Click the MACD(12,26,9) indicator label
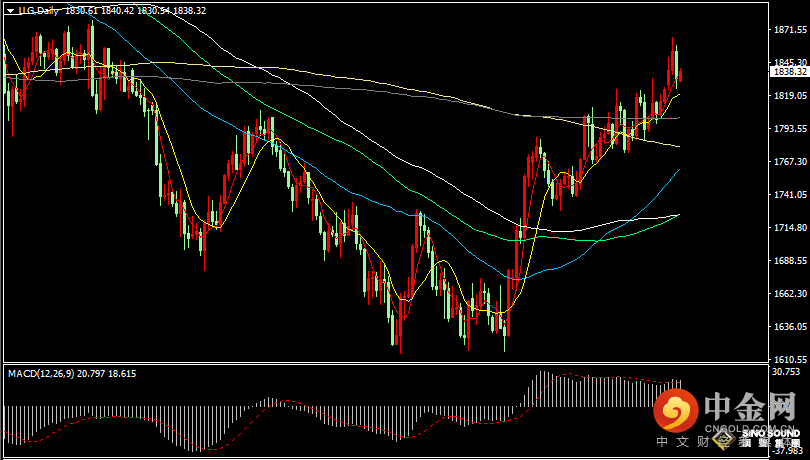 pyautogui.click(x=40, y=373)
